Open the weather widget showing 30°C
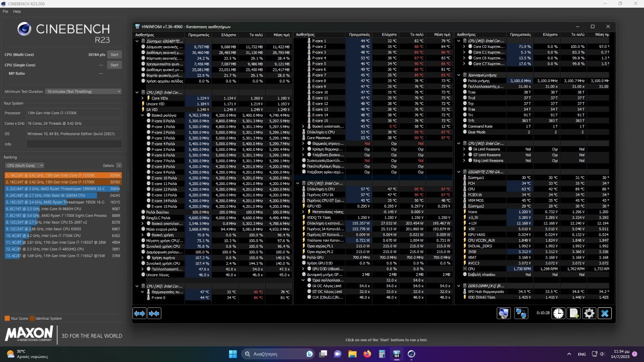The image size is (644, 362). click(27, 354)
